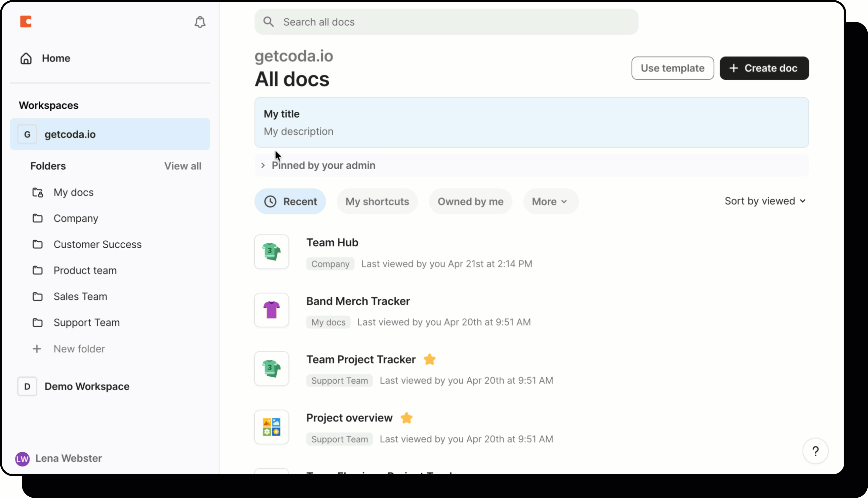868x498 pixels.
Task: Click the Home house icon
Action: (26, 59)
